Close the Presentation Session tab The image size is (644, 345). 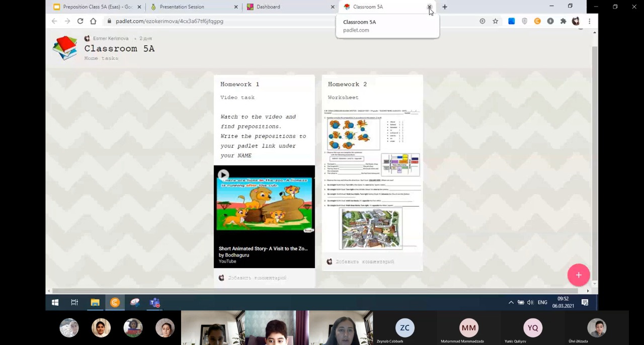(x=236, y=7)
